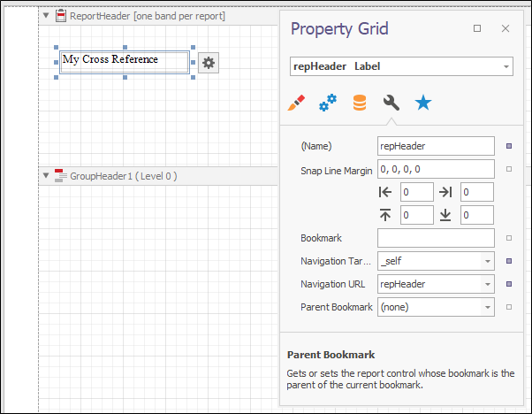Click the bottom margin arrow icon

[x=445, y=215]
